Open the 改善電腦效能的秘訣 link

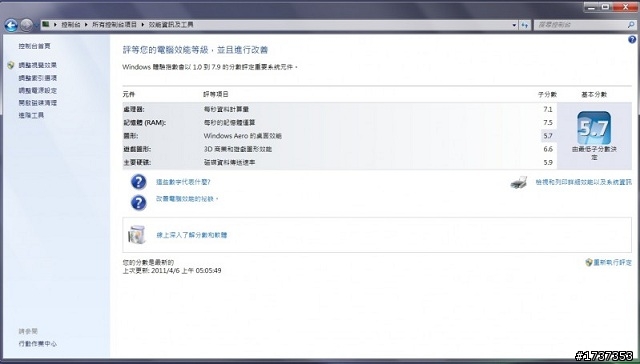(187, 199)
